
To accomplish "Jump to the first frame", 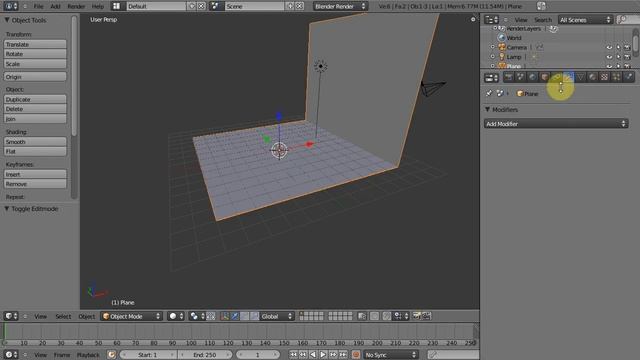I will [293, 355].
